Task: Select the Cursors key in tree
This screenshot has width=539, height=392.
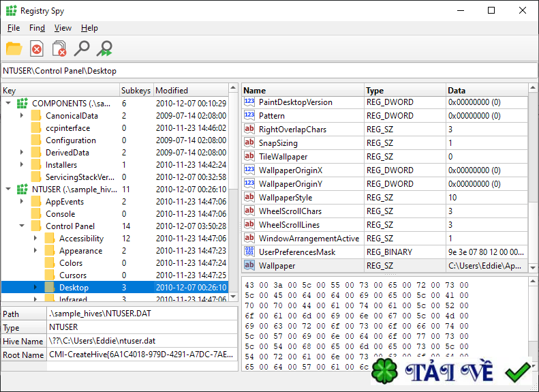Action: (72, 275)
